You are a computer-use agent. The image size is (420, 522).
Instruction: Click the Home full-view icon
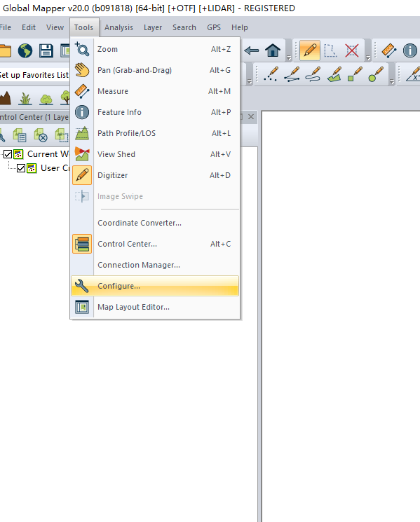(x=273, y=50)
